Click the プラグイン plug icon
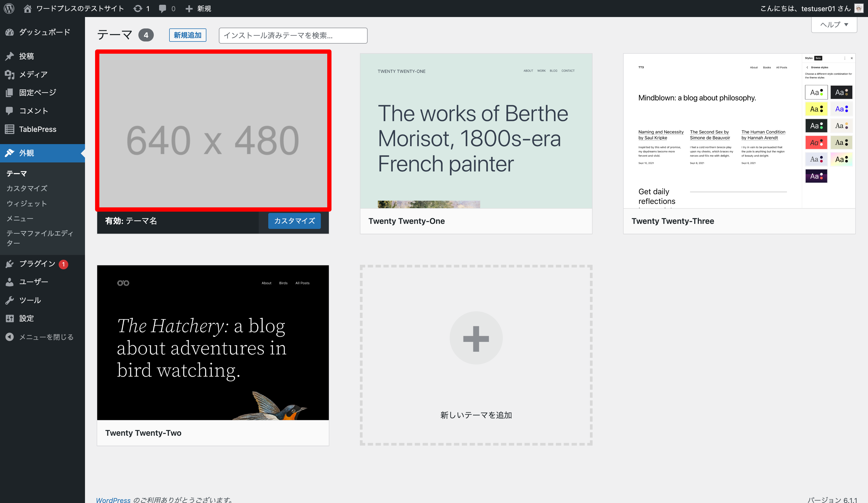Image resolution: width=868 pixels, height=503 pixels. point(10,264)
